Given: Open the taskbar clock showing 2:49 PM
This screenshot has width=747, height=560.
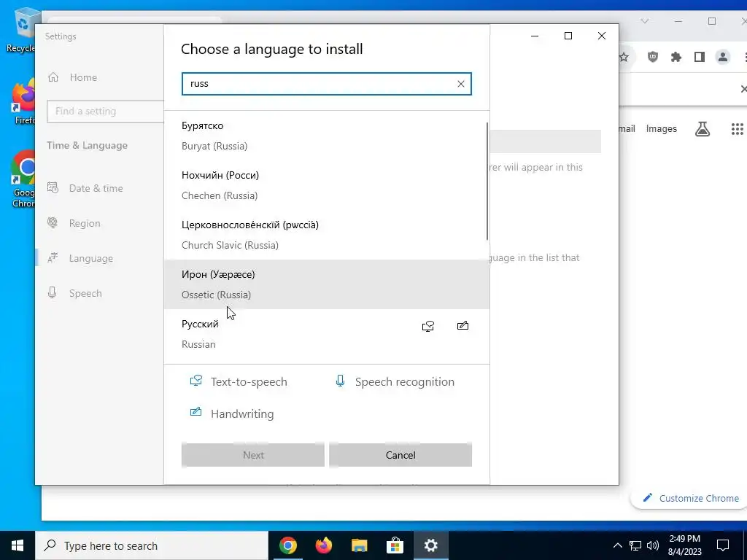Looking at the screenshot, I should (x=684, y=545).
